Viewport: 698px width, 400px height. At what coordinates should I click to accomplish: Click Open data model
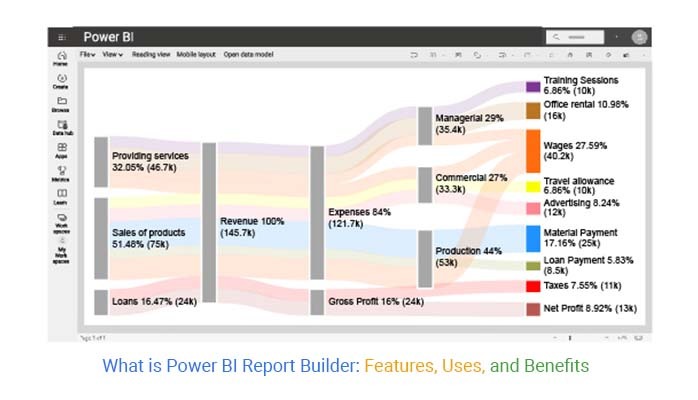[x=248, y=54]
